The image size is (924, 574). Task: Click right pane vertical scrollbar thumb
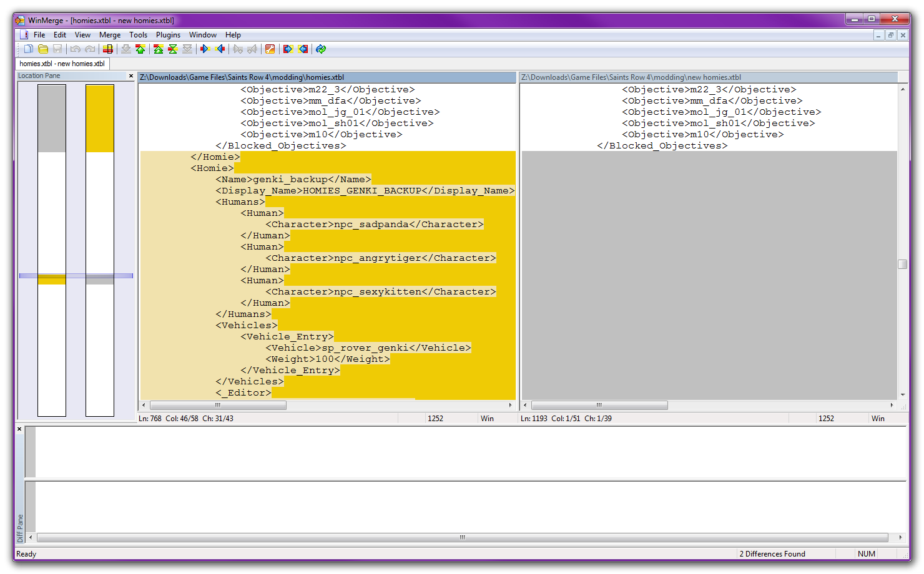coord(903,264)
